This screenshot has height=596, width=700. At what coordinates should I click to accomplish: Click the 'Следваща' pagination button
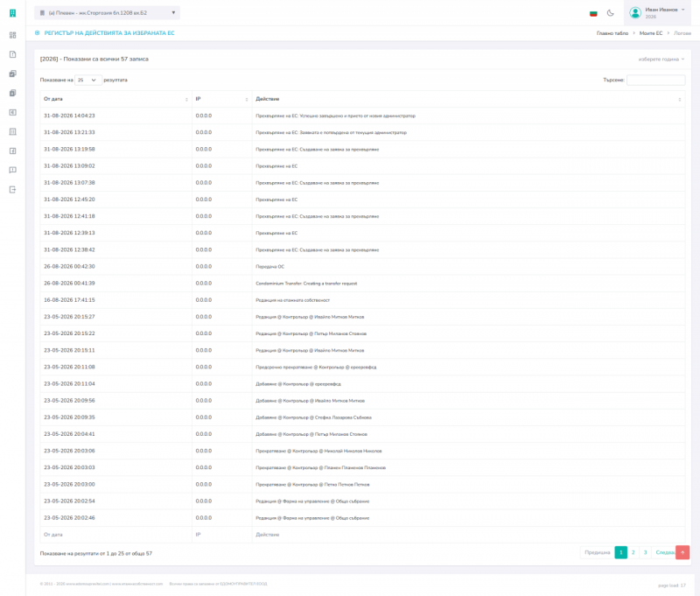pyautogui.click(x=665, y=553)
